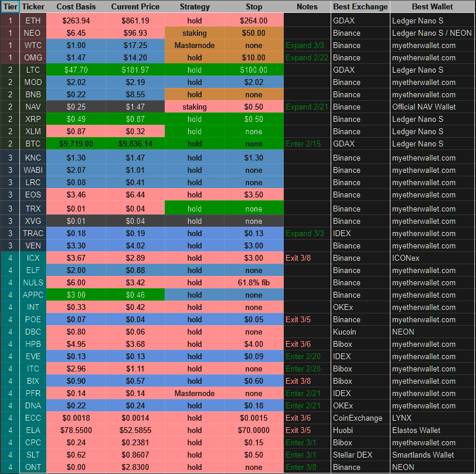Select the Current Price column header
Screen dimensions: 476x474
coord(135,6)
